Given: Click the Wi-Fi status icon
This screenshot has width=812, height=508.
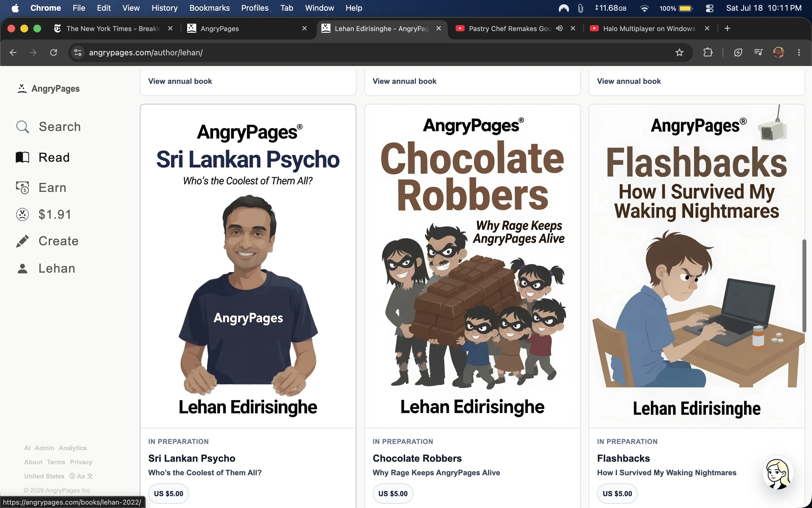Looking at the screenshot, I should (x=644, y=8).
